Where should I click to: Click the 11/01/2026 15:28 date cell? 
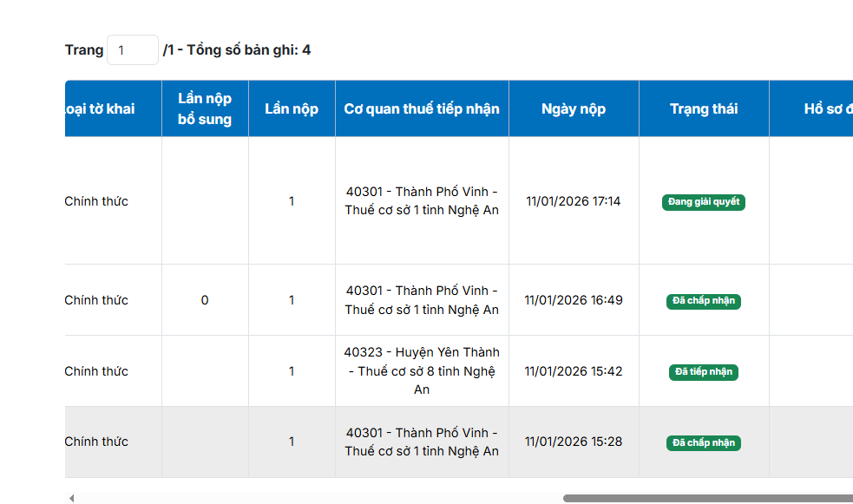click(x=574, y=442)
